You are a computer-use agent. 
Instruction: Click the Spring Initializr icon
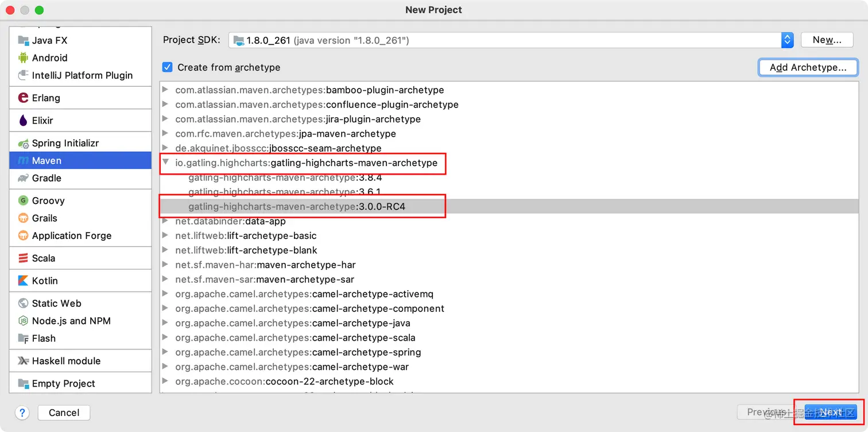[x=23, y=143]
